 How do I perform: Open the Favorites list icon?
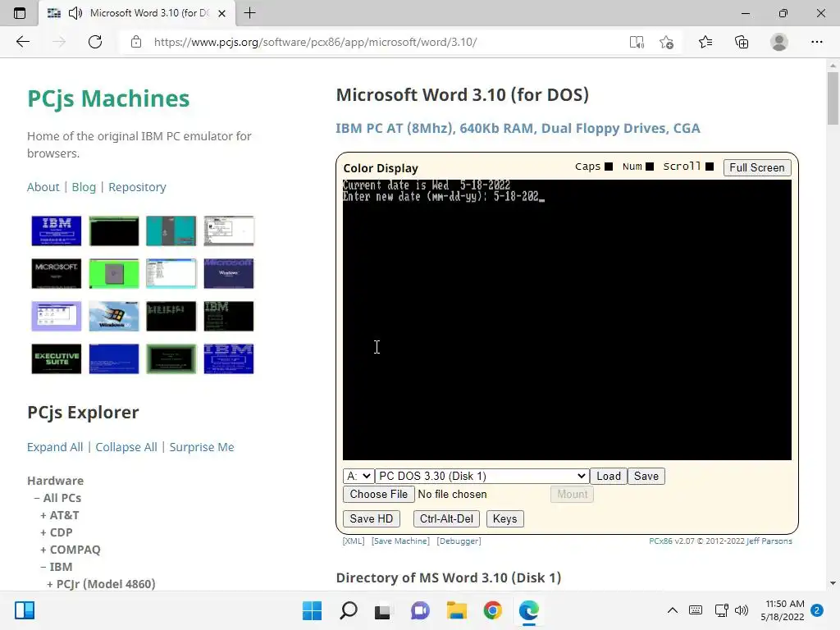coord(705,42)
